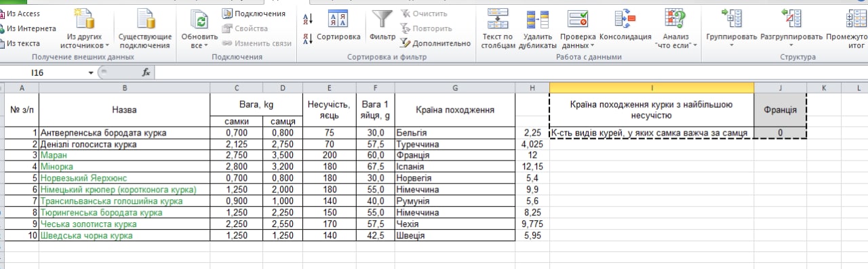
Task: Import data via 'Из Интернета'
Action: [x=27, y=28]
